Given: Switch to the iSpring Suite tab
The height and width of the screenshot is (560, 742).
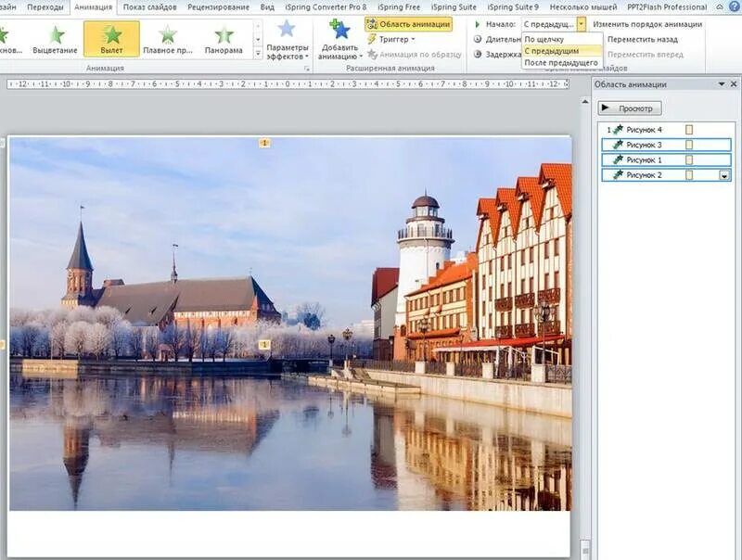Looking at the screenshot, I should pyautogui.click(x=454, y=7).
